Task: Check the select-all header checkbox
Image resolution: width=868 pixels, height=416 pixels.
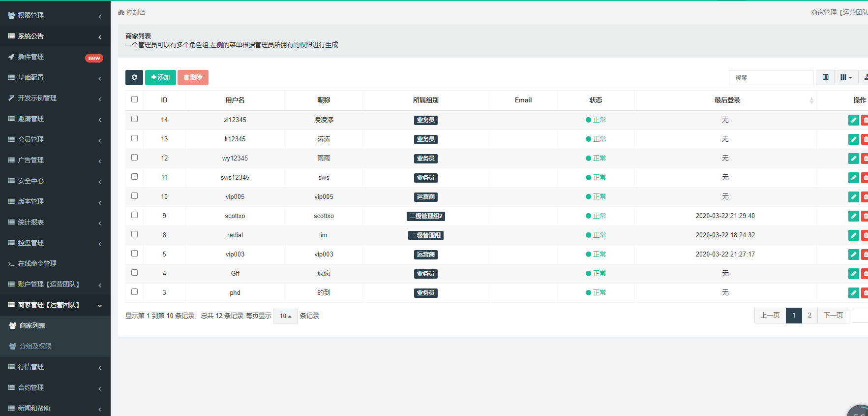Action: coord(135,99)
